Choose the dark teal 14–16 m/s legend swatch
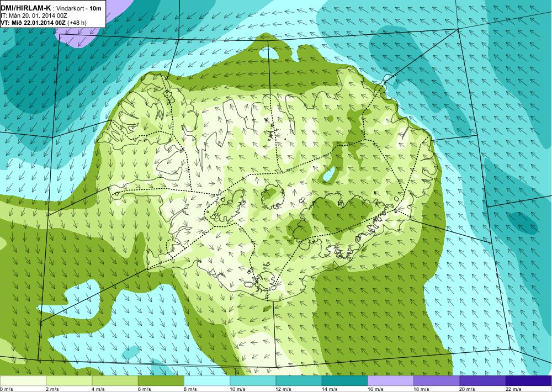This screenshot has height=392, width=552. click(344, 381)
